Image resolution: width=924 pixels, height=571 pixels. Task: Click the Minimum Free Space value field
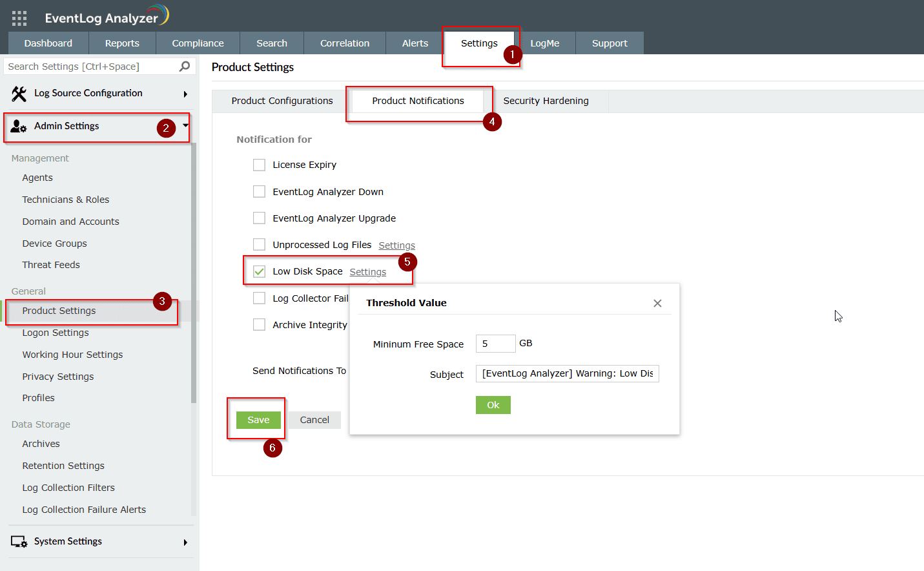(x=496, y=344)
